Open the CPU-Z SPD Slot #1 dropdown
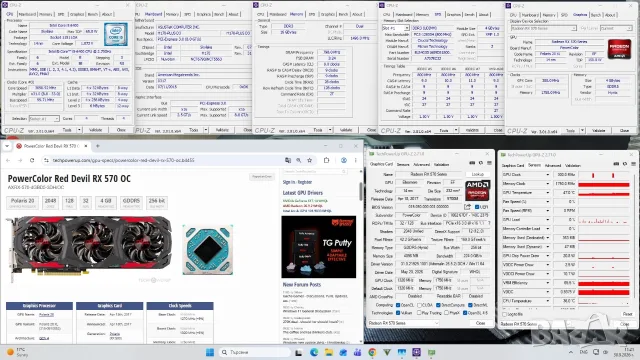 click(396, 28)
